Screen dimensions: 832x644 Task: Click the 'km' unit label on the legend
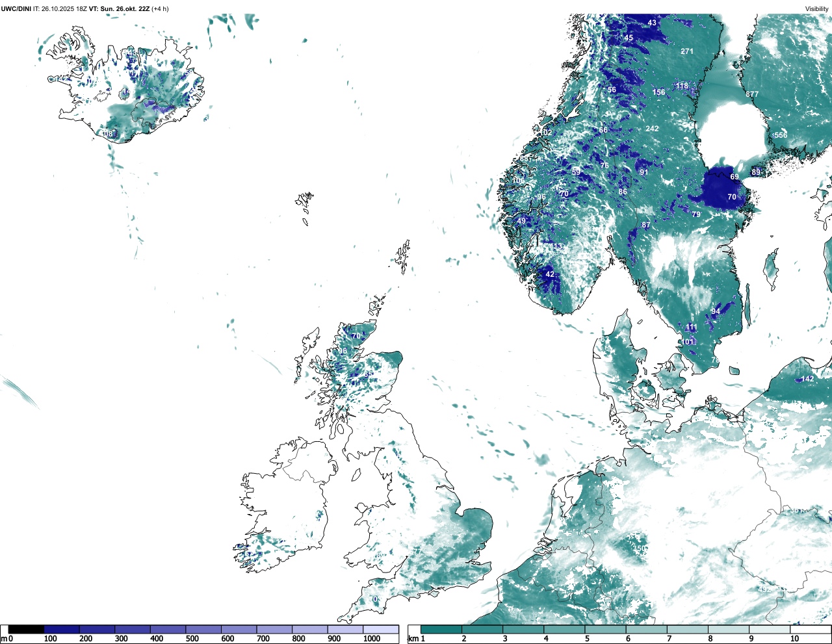pos(413,639)
